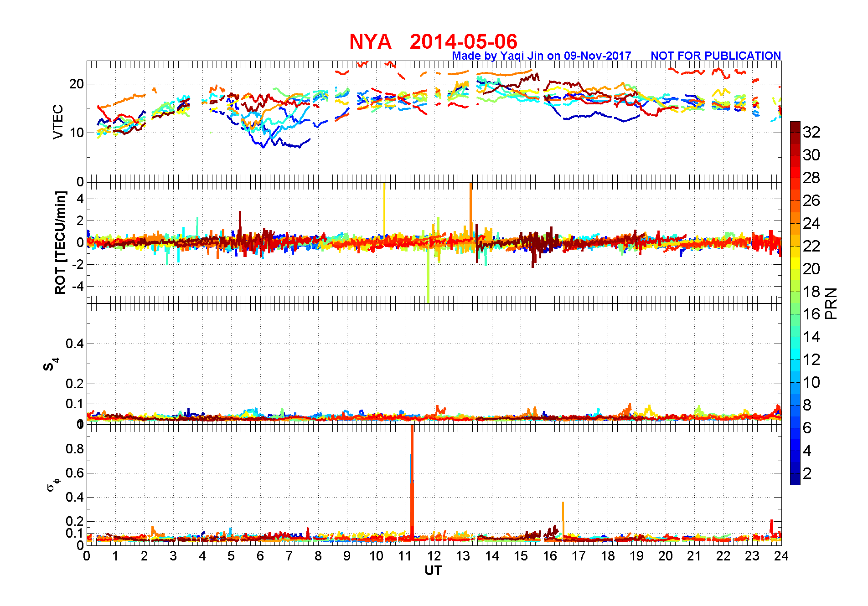Click the NOT FOR PUBLICATION notice

[x=716, y=56]
